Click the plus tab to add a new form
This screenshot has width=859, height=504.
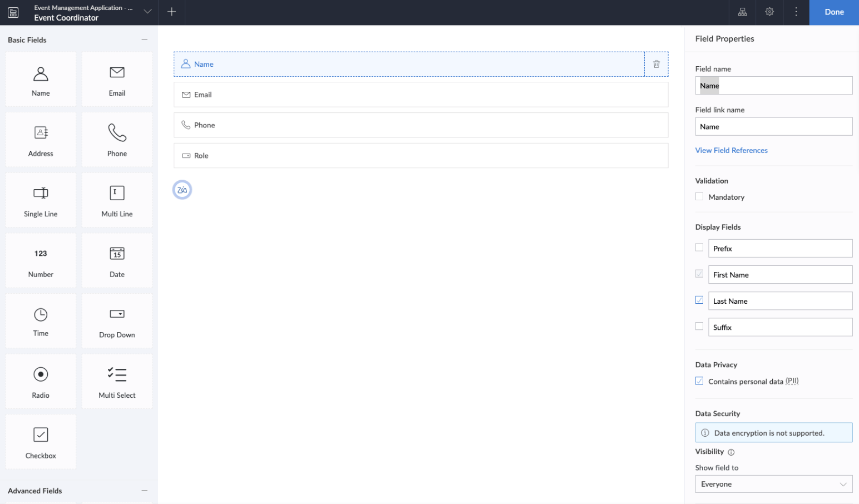click(171, 12)
